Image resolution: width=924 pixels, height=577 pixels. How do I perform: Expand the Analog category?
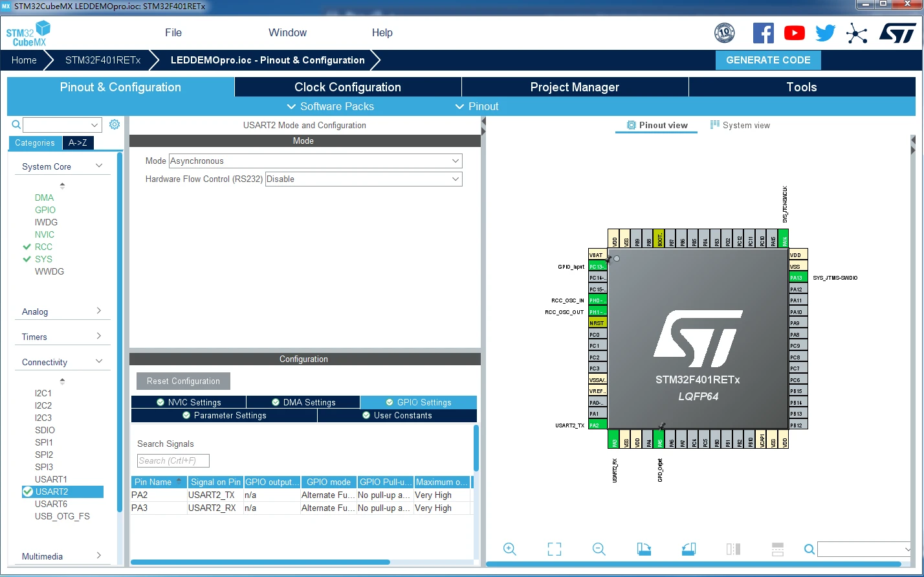pyautogui.click(x=63, y=311)
